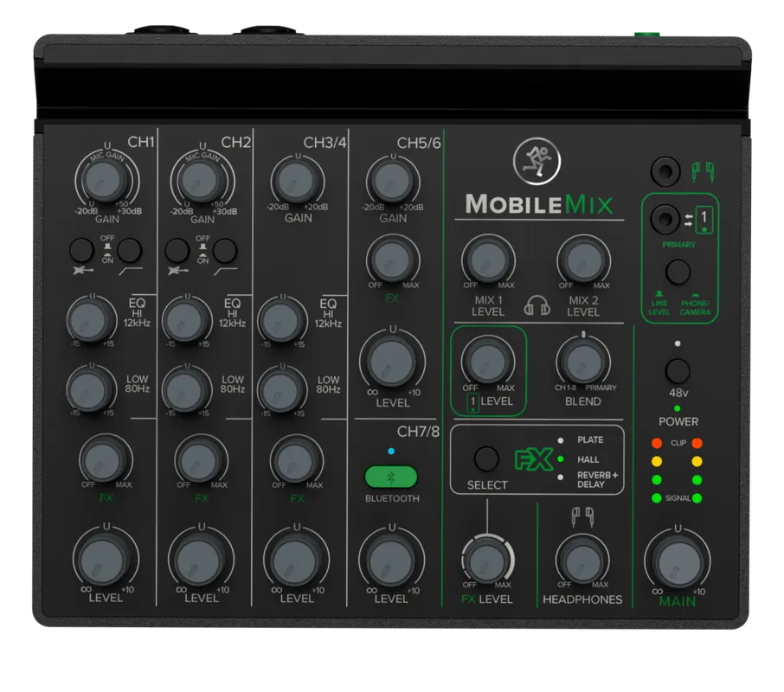This screenshot has height=692, width=784.
Task: Click the BLEND knob
Action: click(x=582, y=362)
